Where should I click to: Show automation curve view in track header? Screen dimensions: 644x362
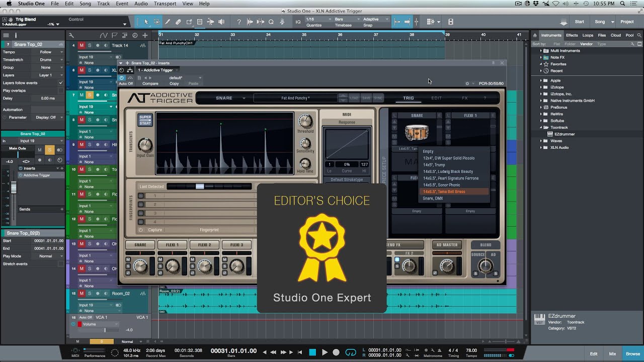coord(104,35)
